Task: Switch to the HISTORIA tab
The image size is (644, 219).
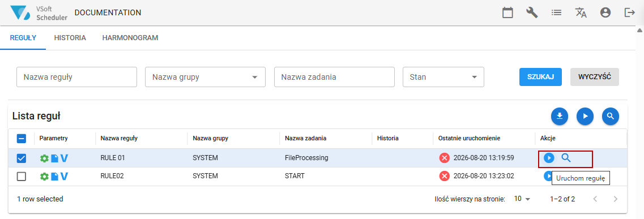Action: coord(70,38)
